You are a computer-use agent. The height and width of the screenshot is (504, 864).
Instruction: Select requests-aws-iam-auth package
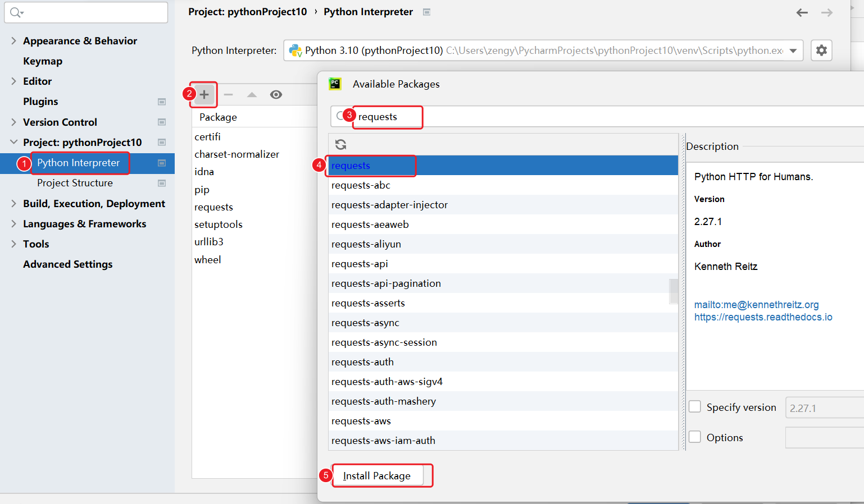pyautogui.click(x=503, y=441)
